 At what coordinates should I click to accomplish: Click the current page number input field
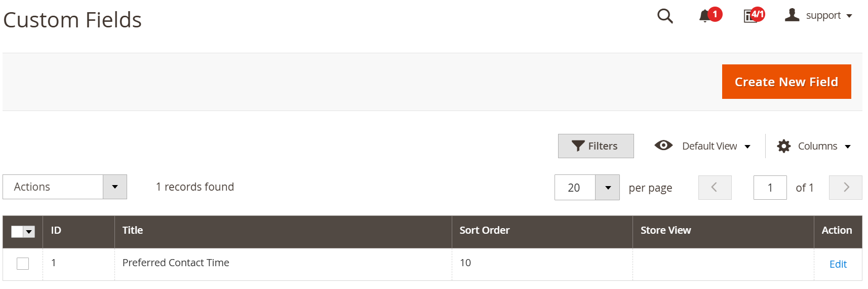point(770,188)
